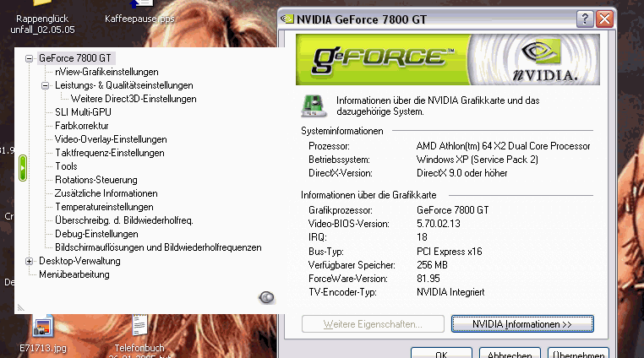
Task: Click the Weitere Eigenschaften... button
Action: [373, 324]
